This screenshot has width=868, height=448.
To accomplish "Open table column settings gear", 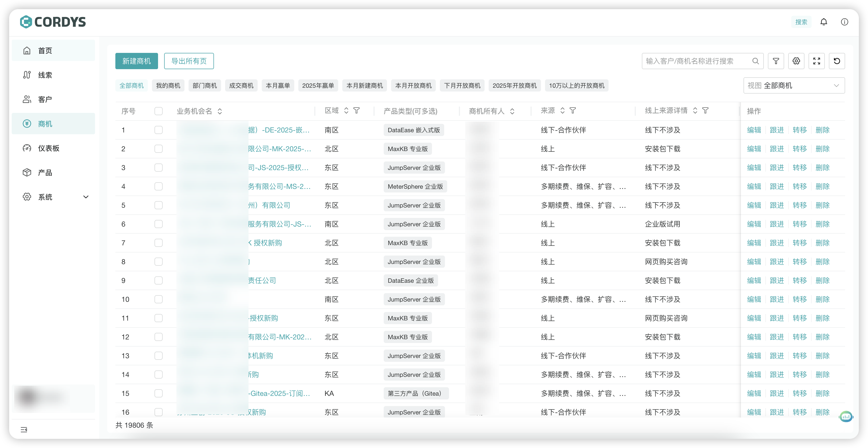I will click(796, 61).
